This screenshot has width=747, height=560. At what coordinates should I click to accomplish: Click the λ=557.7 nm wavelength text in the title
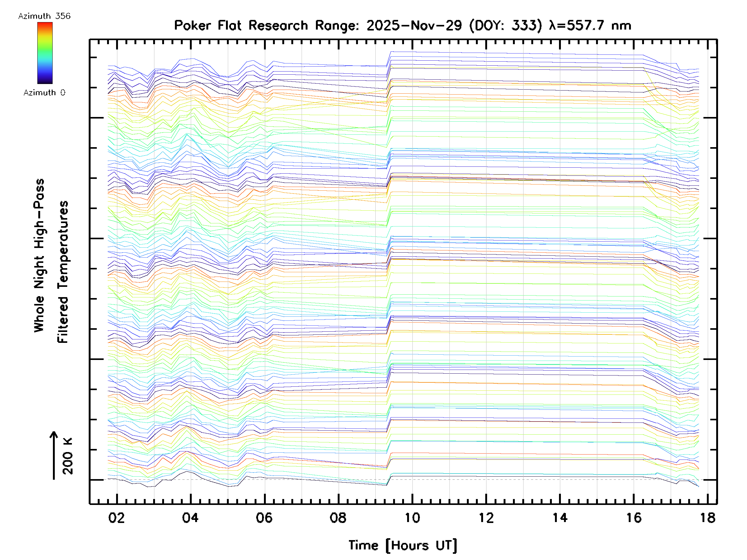coord(590,25)
